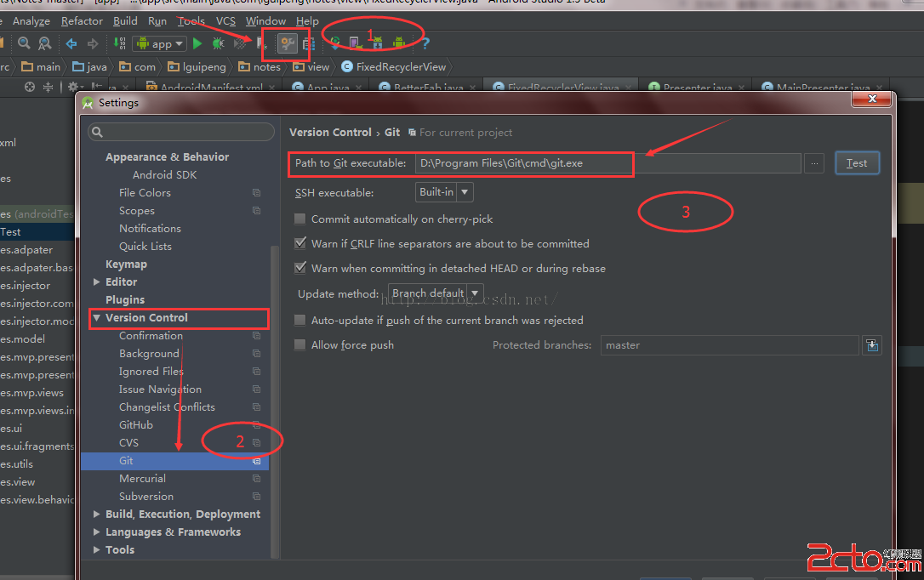Run the app with green play icon
924x580 pixels.
pos(197,43)
